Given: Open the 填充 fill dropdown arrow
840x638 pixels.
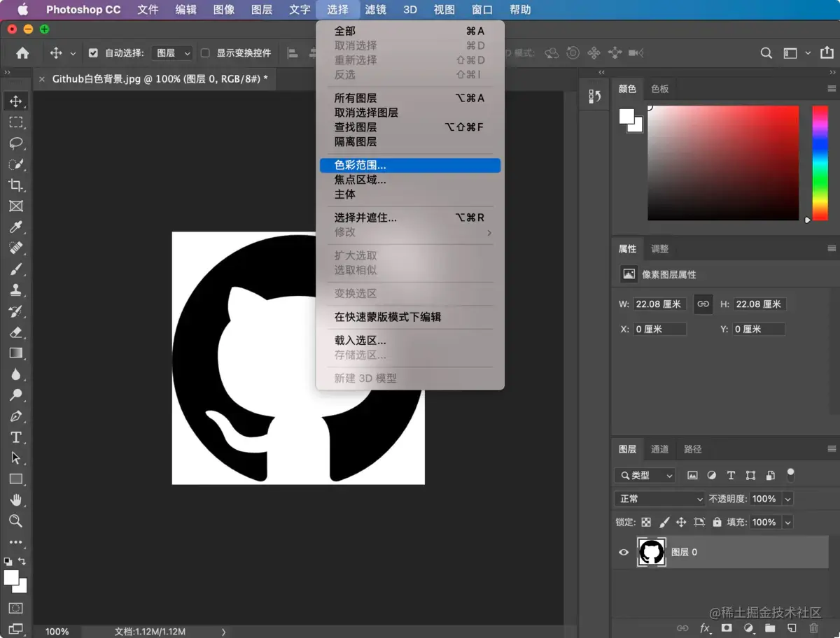Looking at the screenshot, I should (787, 523).
